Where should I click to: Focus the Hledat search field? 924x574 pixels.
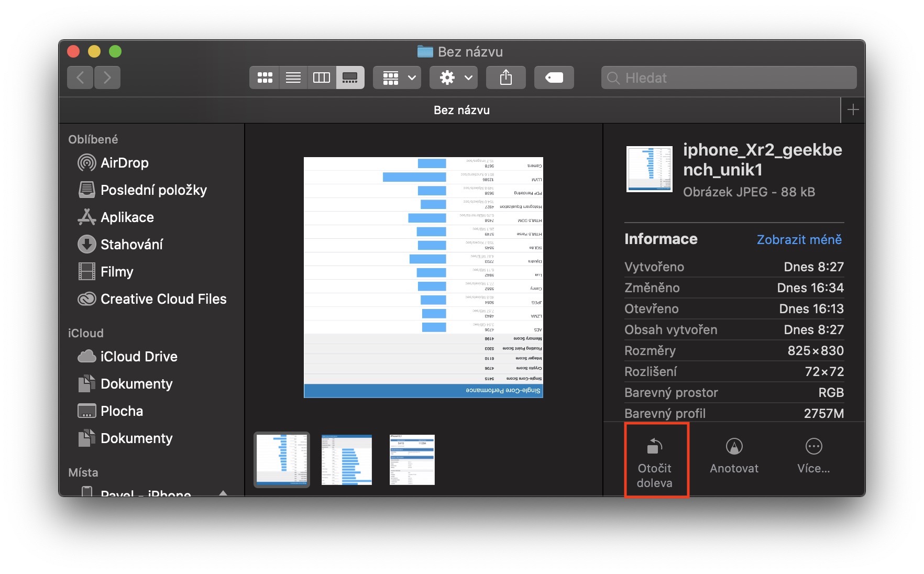(x=729, y=78)
